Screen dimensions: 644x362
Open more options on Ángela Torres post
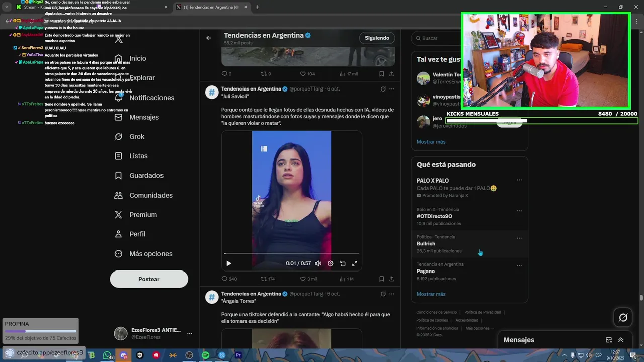[x=392, y=294]
